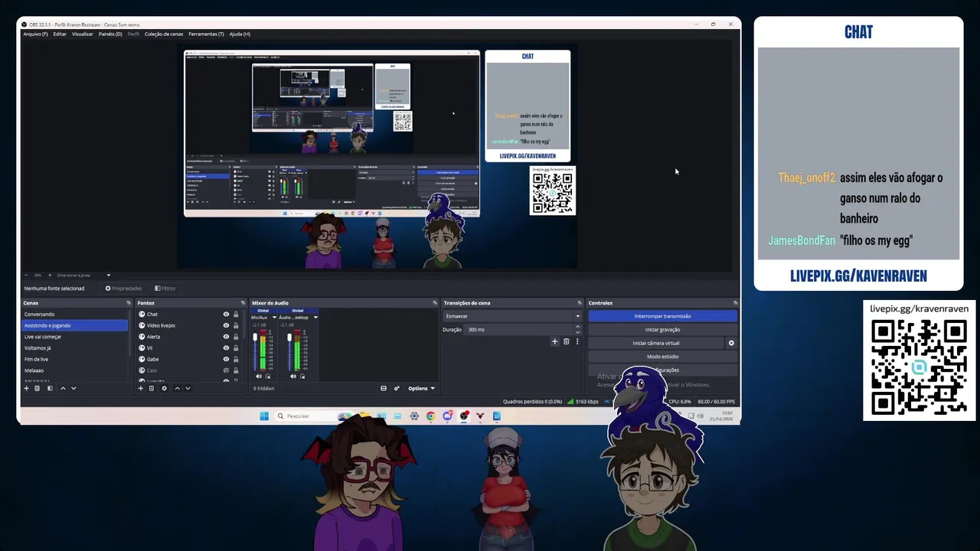Expand Mic/Aux channel dropdown arrow

[273, 317]
